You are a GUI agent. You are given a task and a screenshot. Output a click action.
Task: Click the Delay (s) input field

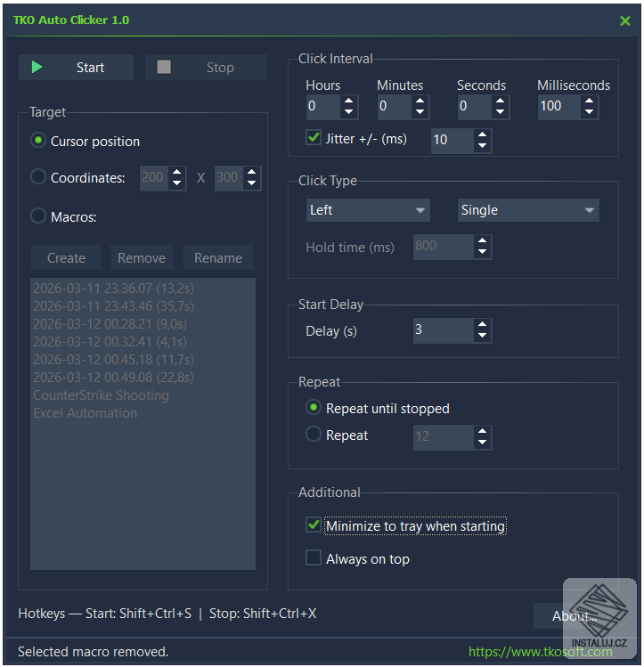tap(444, 330)
